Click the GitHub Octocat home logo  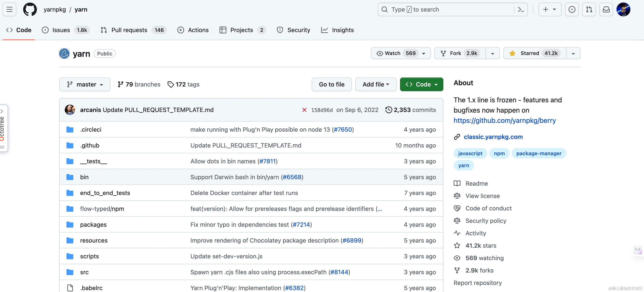(x=30, y=9)
